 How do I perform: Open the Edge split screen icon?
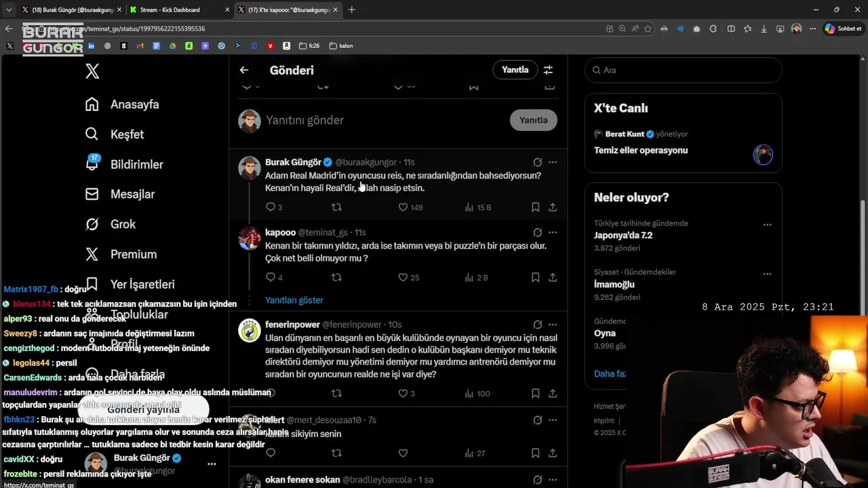(x=731, y=28)
